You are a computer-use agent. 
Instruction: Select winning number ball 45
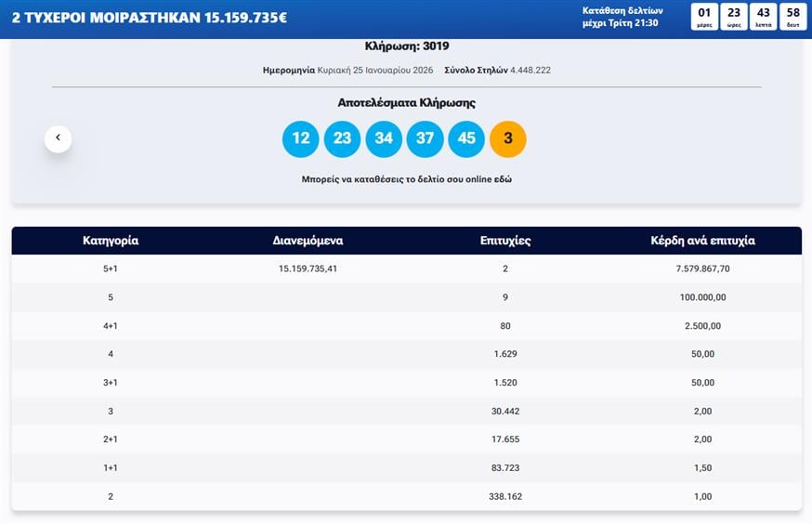coord(466,138)
